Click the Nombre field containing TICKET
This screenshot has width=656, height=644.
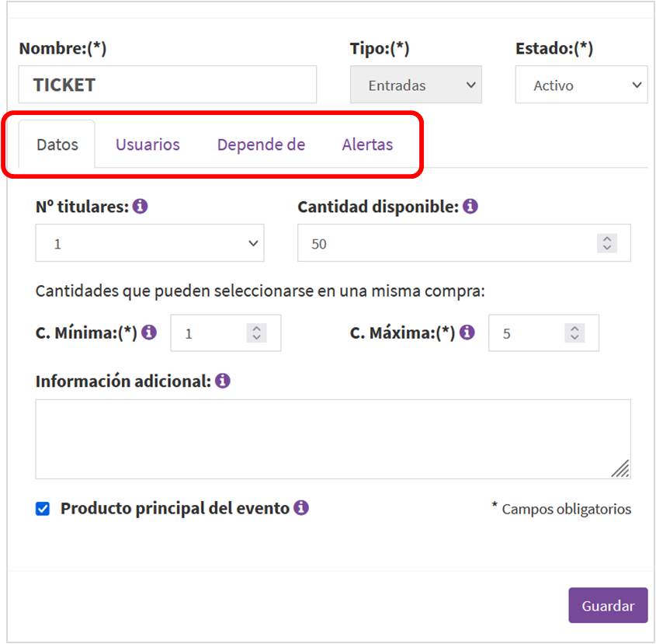(167, 85)
